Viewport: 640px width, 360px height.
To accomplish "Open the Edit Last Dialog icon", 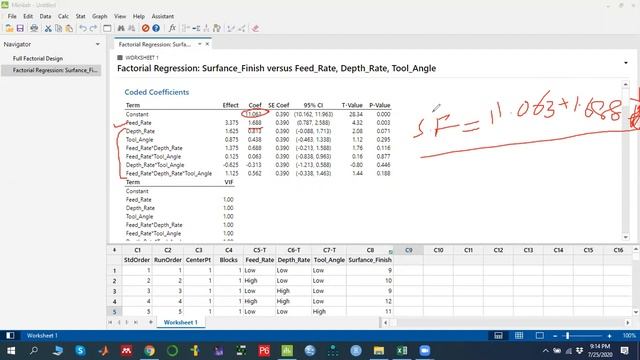I will pyautogui.click(x=107, y=28).
